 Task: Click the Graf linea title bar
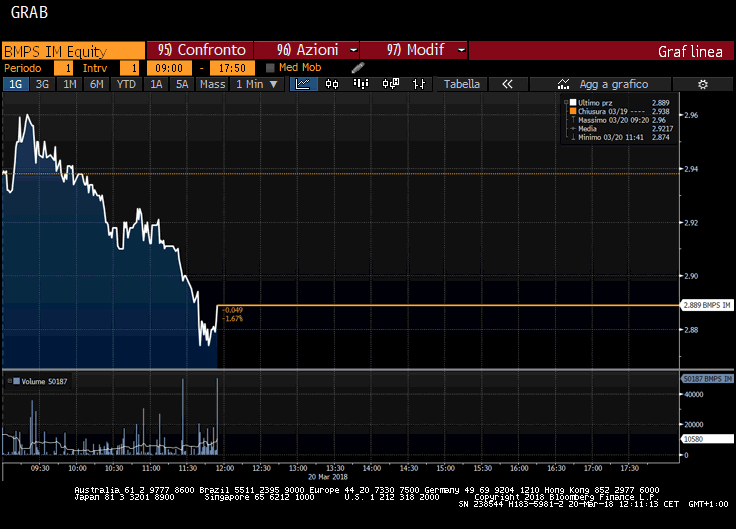point(601,51)
